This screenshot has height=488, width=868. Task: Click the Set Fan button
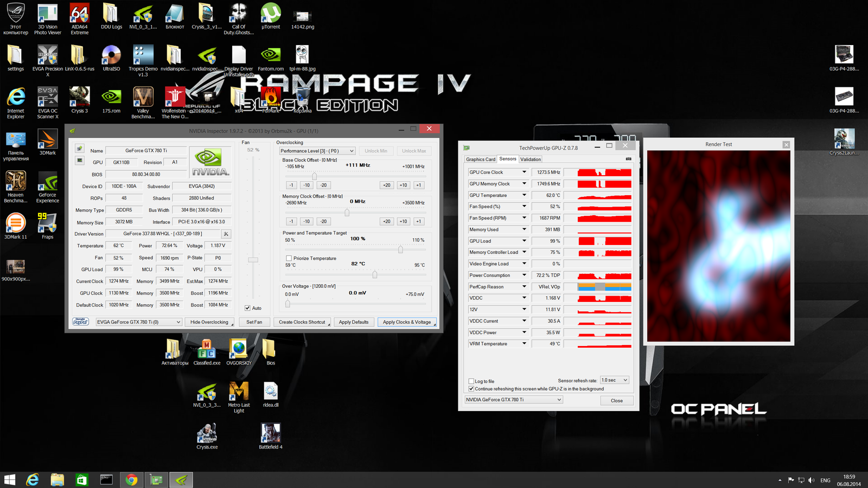(x=254, y=322)
